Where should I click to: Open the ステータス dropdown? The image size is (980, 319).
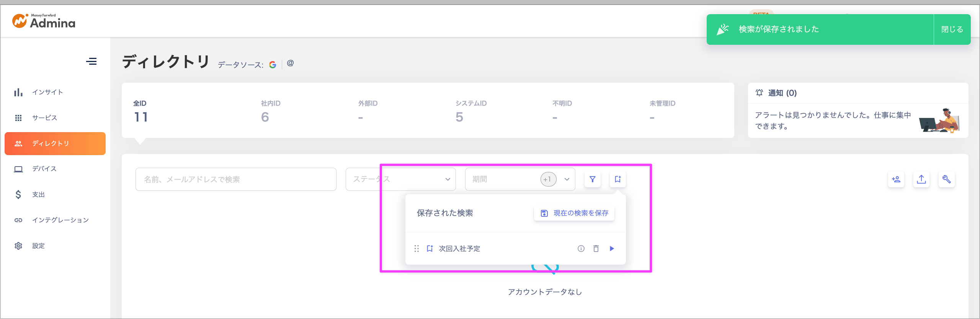[400, 179]
